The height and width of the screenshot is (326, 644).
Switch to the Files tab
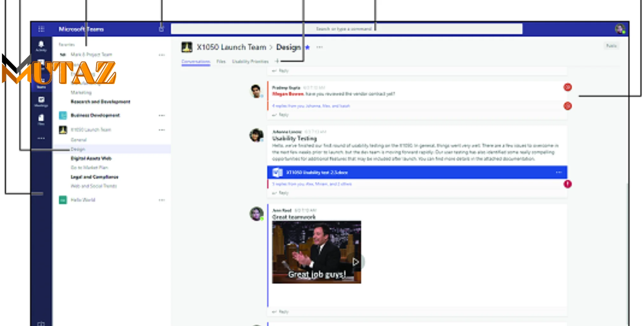221,61
